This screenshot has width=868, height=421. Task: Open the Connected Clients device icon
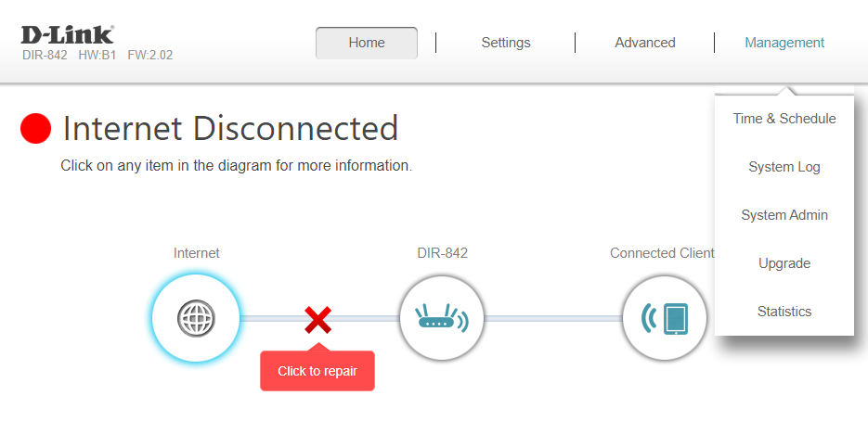[x=664, y=319]
